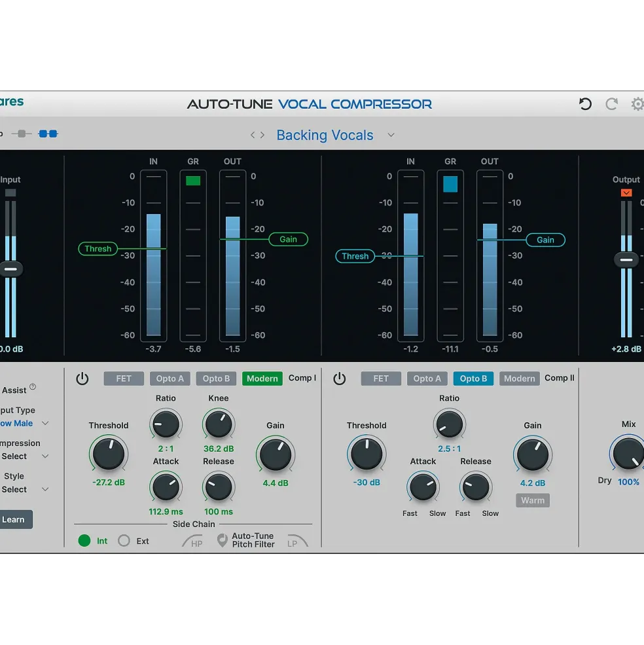Click the Learn button
Screen dimensions: 644x645
[15, 519]
